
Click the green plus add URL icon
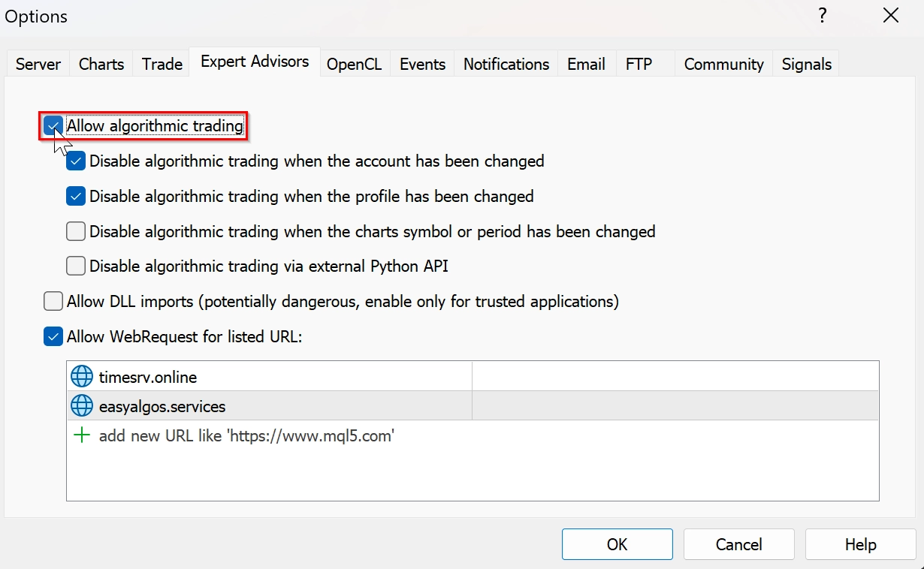(x=81, y=435)
